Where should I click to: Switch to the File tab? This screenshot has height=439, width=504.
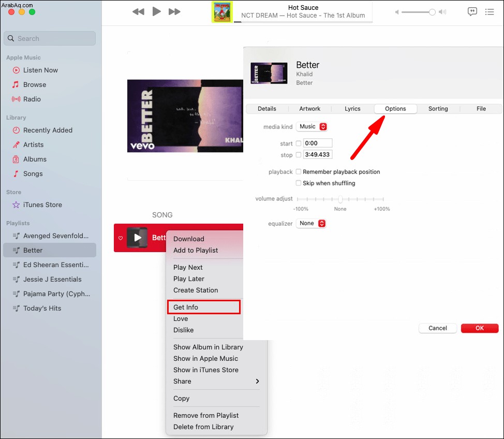[x=481, y=109]
